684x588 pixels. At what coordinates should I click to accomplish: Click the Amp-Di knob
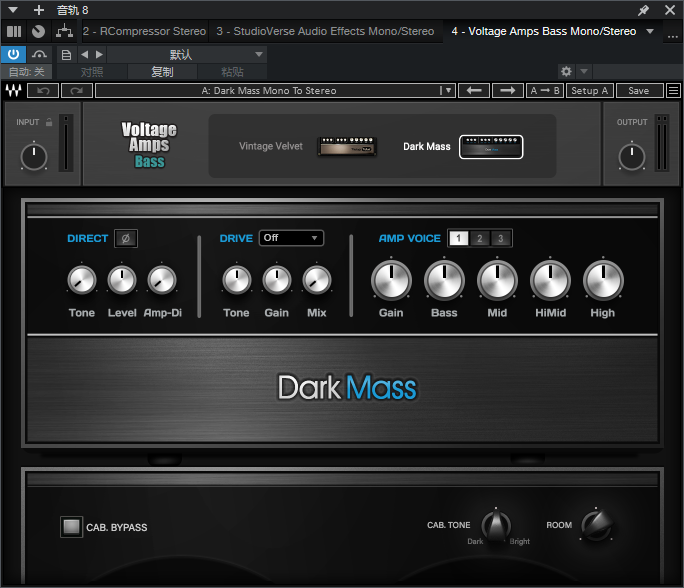click(162, 280)
